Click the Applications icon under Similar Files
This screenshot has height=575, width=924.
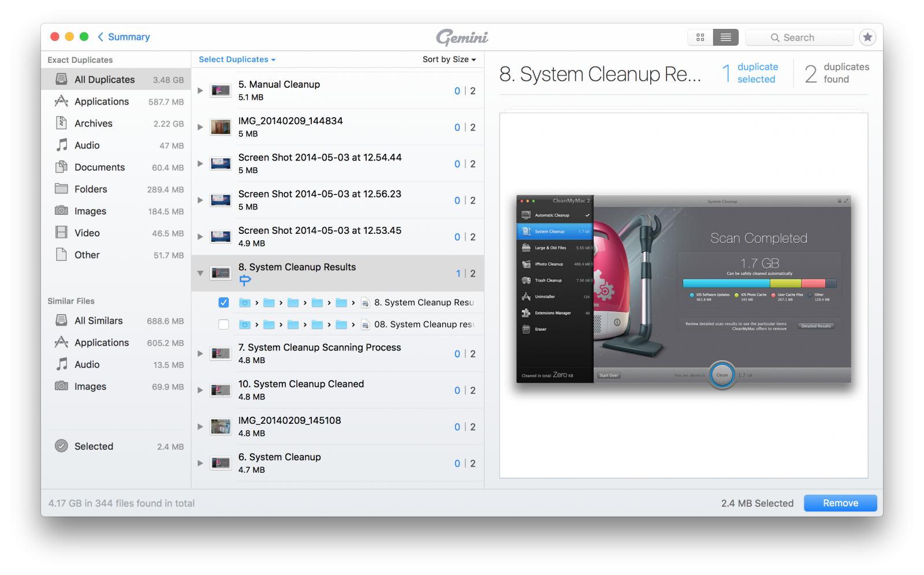tap(61, 342)
